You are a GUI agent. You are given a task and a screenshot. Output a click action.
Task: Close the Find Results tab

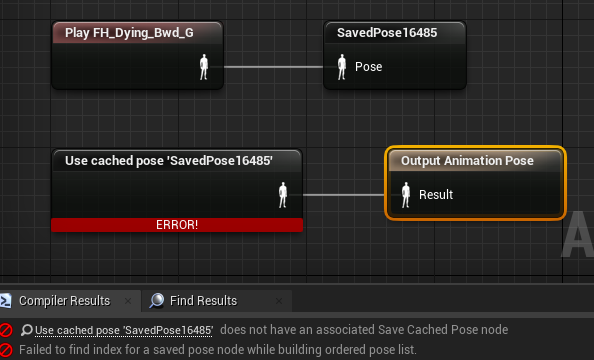click(279, 301)
